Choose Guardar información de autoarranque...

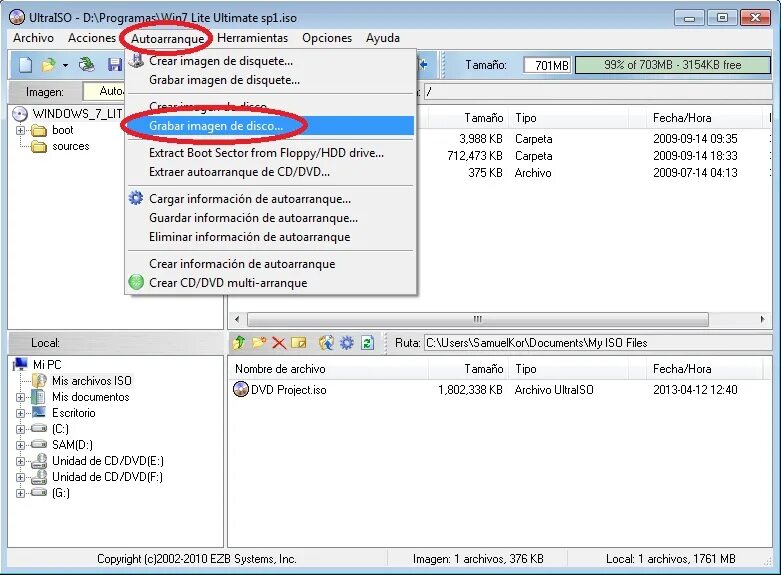pos(270,218)
